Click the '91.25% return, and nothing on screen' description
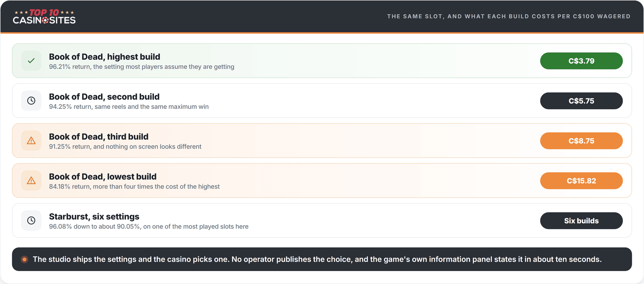Image resolution: width=644 pixels, height=284 pixels. [x=125, y=146]
